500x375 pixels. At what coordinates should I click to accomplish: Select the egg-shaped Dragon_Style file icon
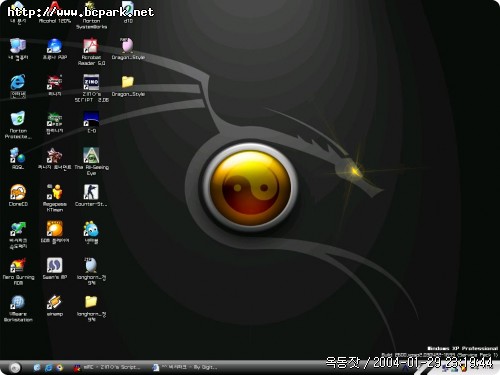pyautogui.click(x=128, y=49)
